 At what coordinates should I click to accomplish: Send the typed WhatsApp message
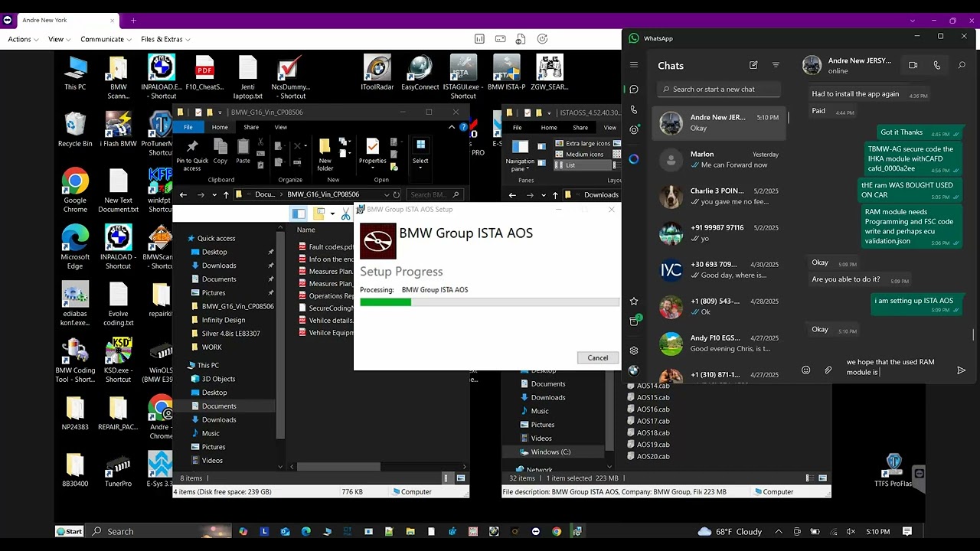[x=961, y=370]
